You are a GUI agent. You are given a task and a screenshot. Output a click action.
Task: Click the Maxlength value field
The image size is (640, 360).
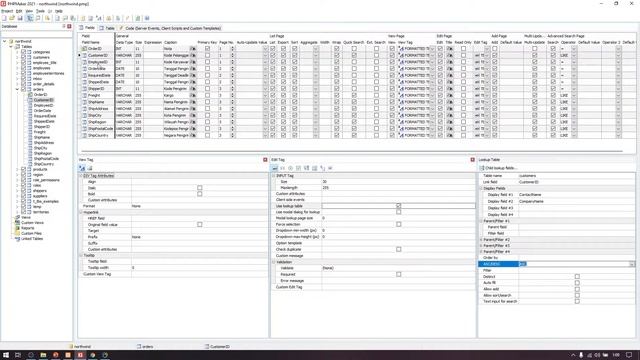tap(398, 188)
